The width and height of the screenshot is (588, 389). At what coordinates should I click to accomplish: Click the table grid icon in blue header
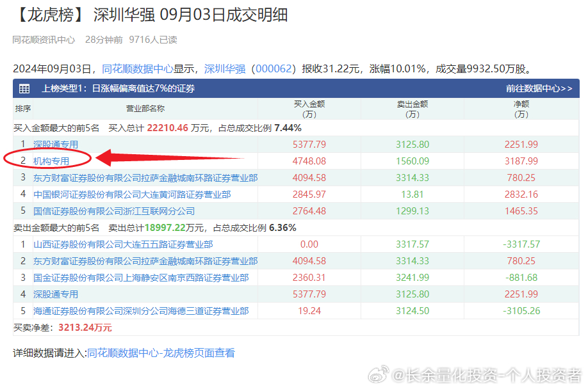[23, 89]
